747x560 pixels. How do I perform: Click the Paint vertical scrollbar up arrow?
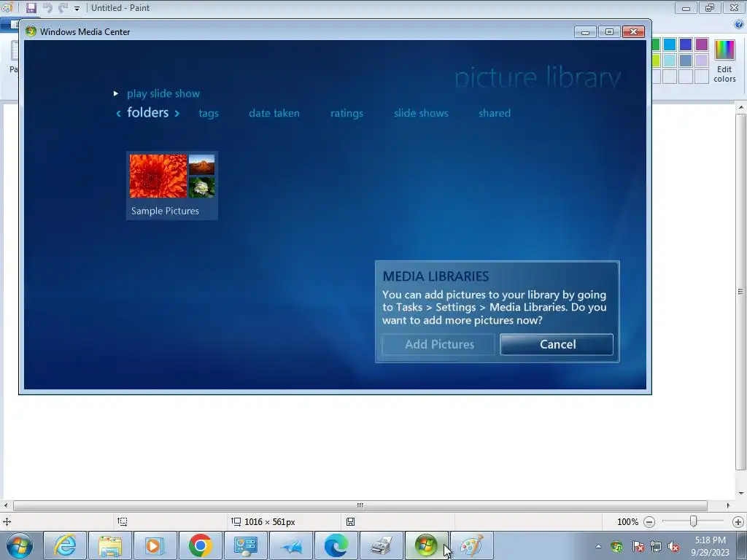[741, 108]
